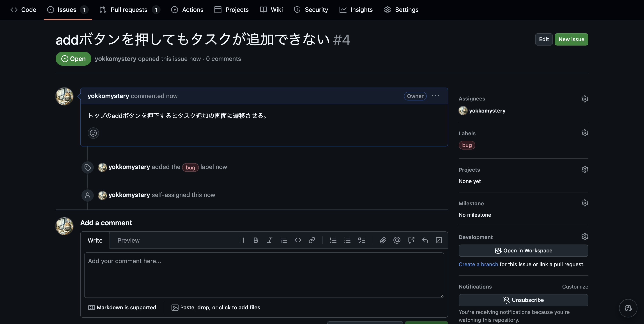The image size is (644, 324).
Task: Add an emoji reaction to the issue comment
Action: (x=93, y=133)
